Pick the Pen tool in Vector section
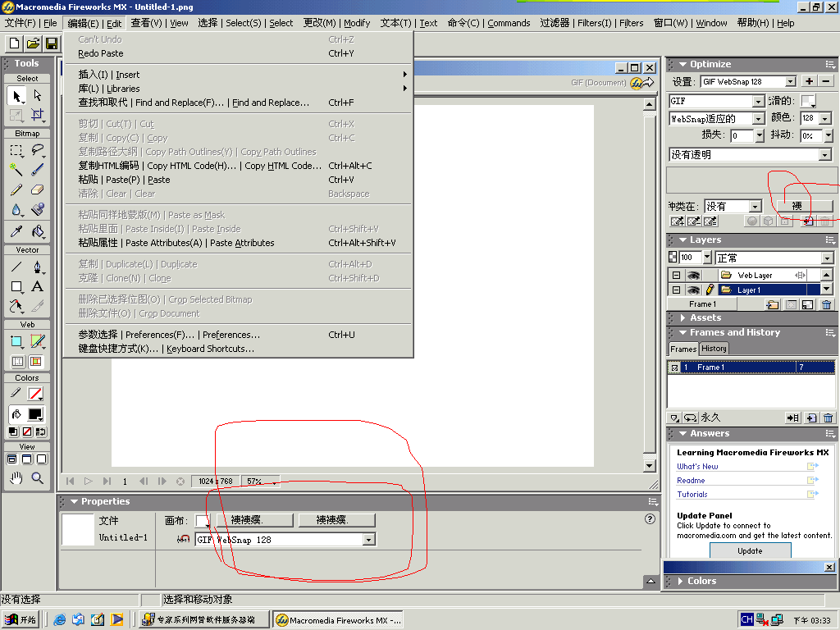 (37, 267)
